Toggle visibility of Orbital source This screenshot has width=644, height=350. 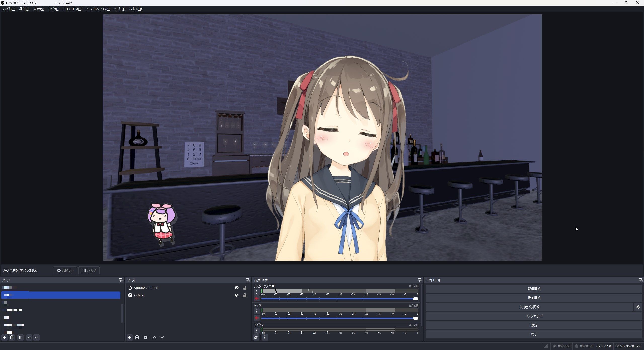coord(236,295)
